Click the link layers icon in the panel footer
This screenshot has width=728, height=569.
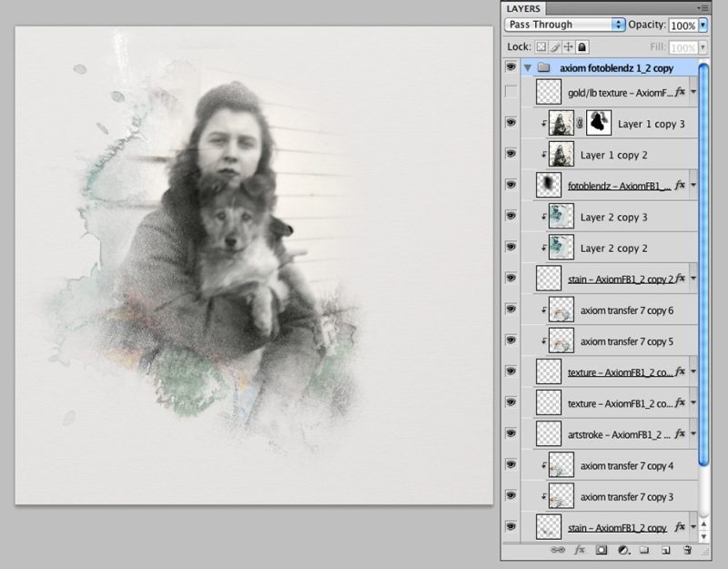557,551
